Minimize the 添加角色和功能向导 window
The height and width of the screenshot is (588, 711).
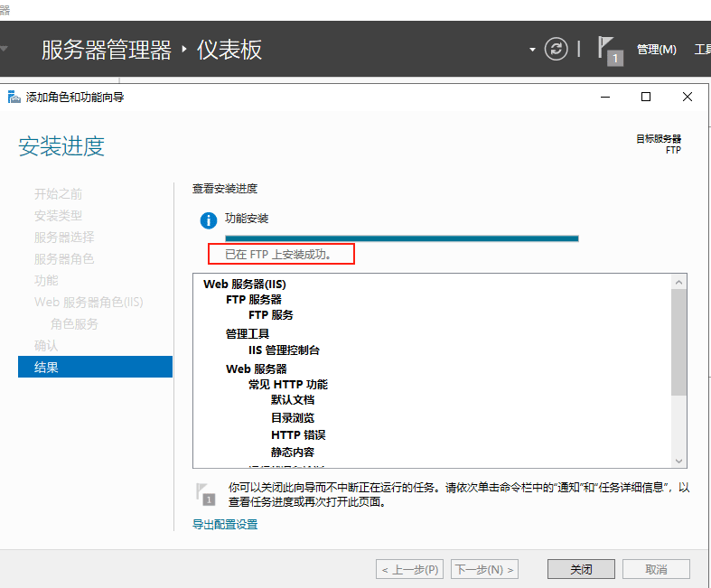point(603,97)
